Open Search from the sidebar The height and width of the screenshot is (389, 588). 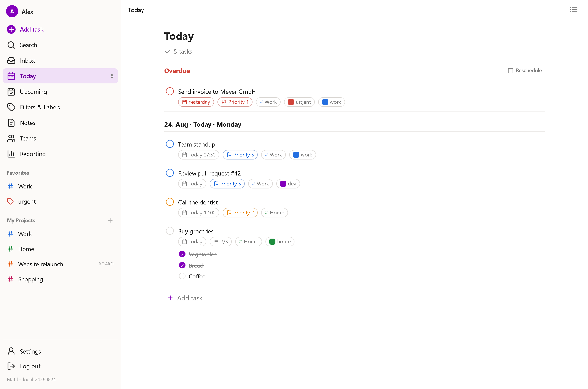tap(60, 45)
